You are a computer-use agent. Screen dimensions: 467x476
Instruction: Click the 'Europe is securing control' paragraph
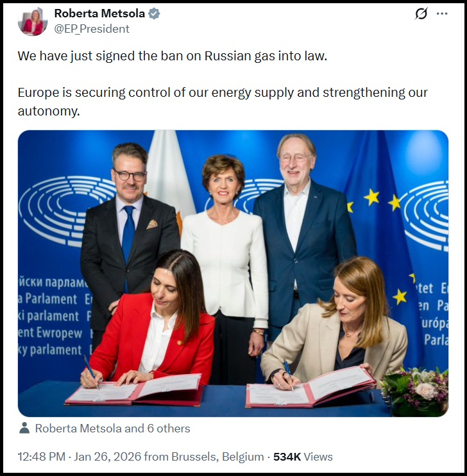pos(222,101)
